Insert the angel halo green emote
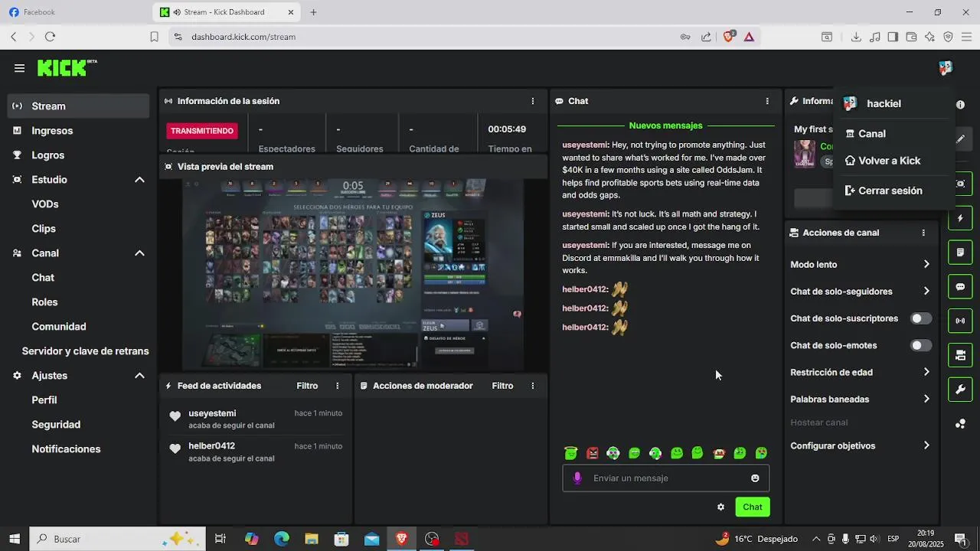980x551 pixels. click(570, 453)
